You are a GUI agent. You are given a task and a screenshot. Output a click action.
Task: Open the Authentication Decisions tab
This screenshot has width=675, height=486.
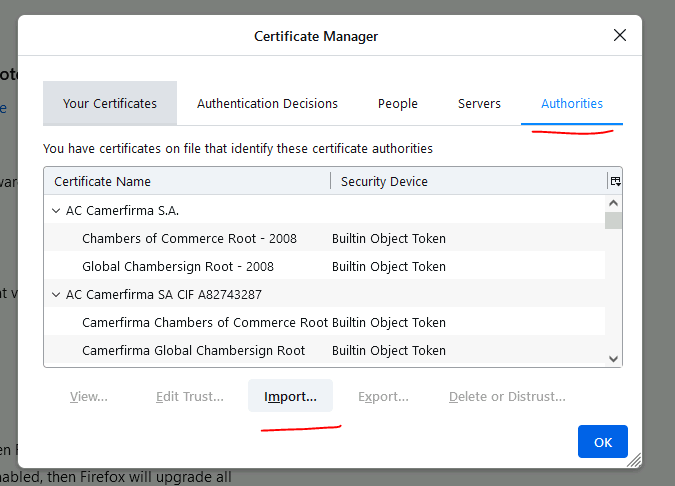(267, 104)
